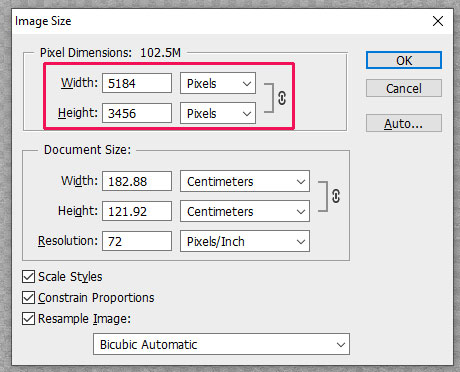Click the document size chain link icon

336,196
